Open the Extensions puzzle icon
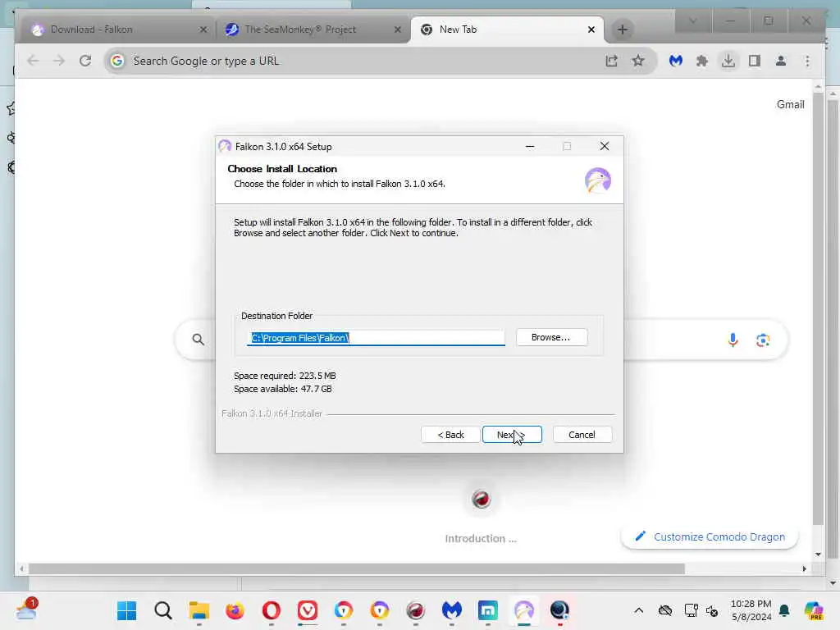This screenshot has height=630, width=840. [x=702, y=61]
